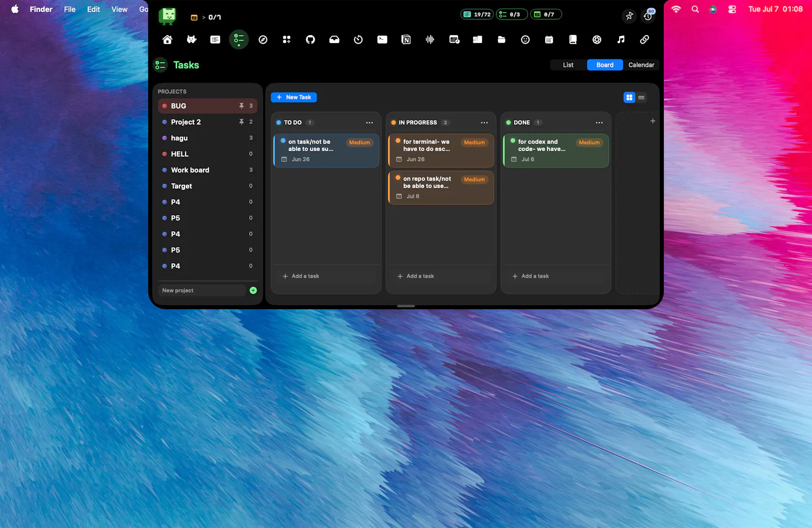Open the audio waveform toolbar icon
This screenshot has width=812, height=528.
(x=430, y=40)
